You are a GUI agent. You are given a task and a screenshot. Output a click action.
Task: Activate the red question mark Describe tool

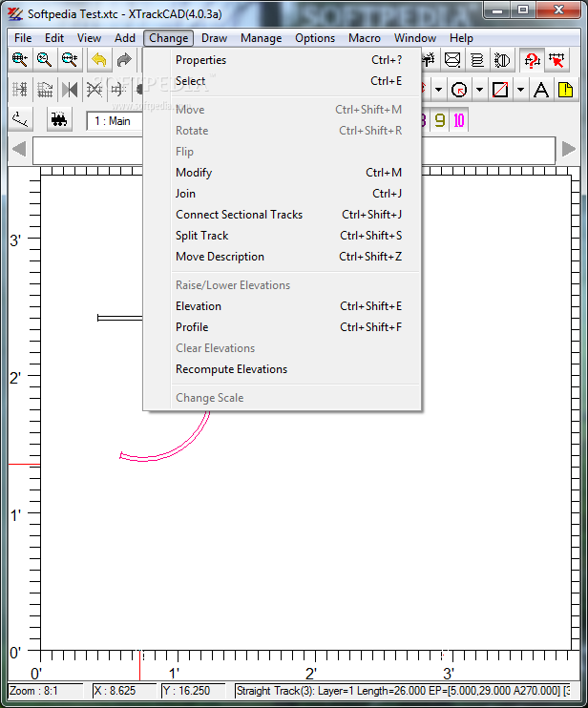(532, 59)
